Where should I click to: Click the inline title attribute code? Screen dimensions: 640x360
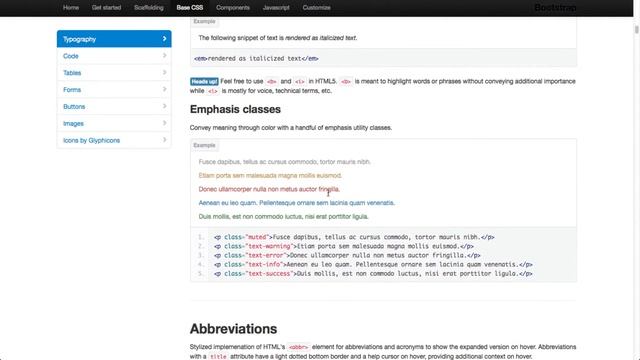pyautogui.click(x=218, y=357)
